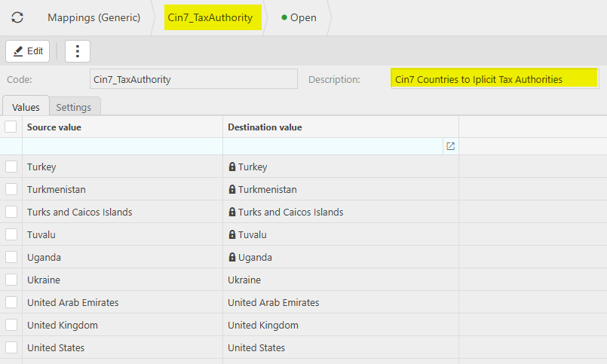Screen dimensions: 607x364
Task: Navigate to Mappings (Generic) breadcrumb
Action: 94,17
